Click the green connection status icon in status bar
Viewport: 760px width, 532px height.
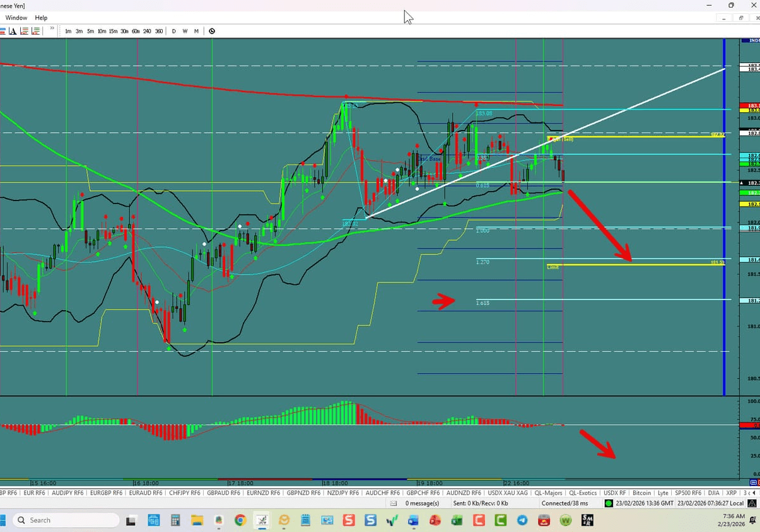tap(608, 503)
